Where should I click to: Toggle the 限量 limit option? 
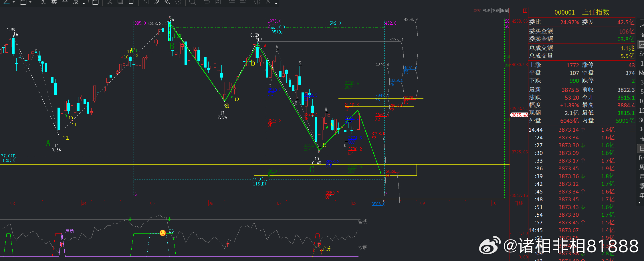tap(504, 11)
